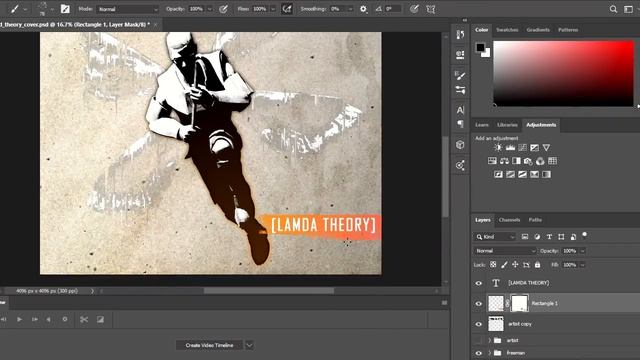Toggle brush settings panel button
Viewport: 640px width, 360px height.
pos(65,9)
